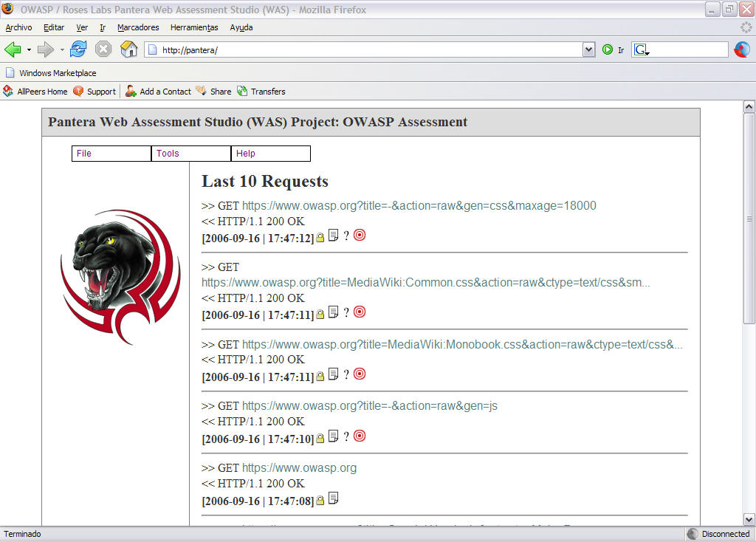The width and height of the screenshot is (756, 542).
Task: Click the Last 10 Requests heading
Action: tap(265, 182)
